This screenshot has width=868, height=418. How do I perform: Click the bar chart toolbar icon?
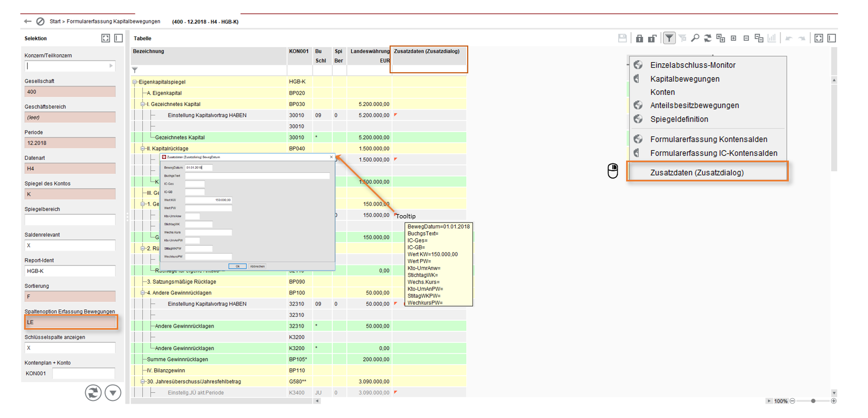[x=772, y=38]
